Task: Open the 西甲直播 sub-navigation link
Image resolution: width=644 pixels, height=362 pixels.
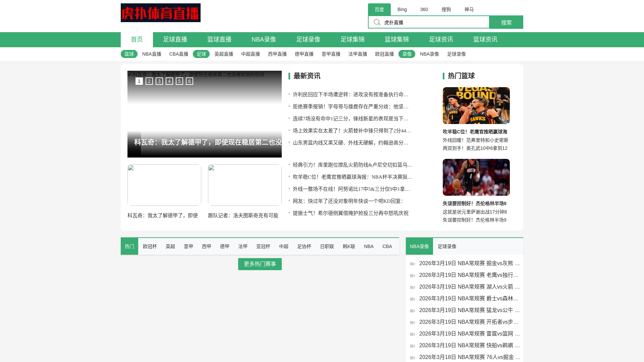Action: (x=277, y=54)
